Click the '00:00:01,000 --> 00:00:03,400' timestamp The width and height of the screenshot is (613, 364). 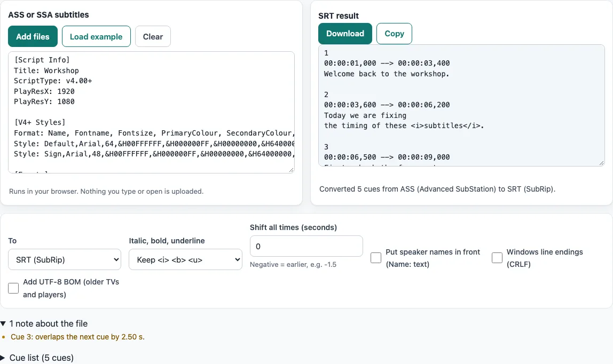click(387, 64)
